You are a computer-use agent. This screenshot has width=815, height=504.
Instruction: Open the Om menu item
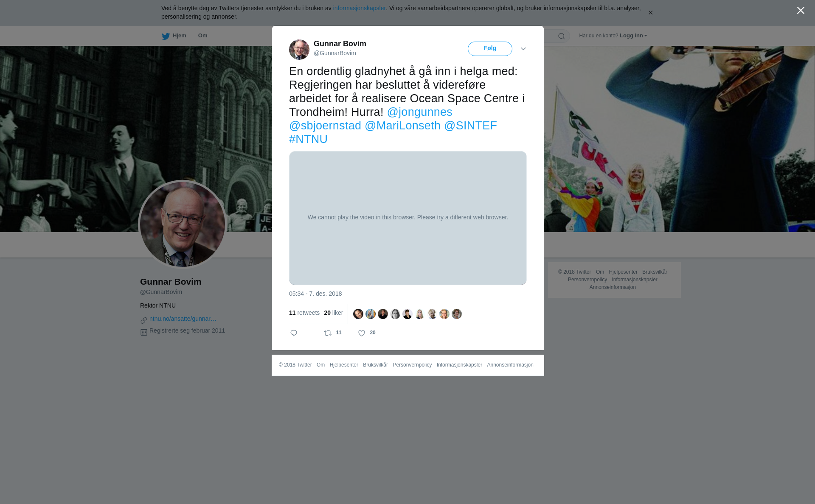pyautogui.click(x=202, y=36)
